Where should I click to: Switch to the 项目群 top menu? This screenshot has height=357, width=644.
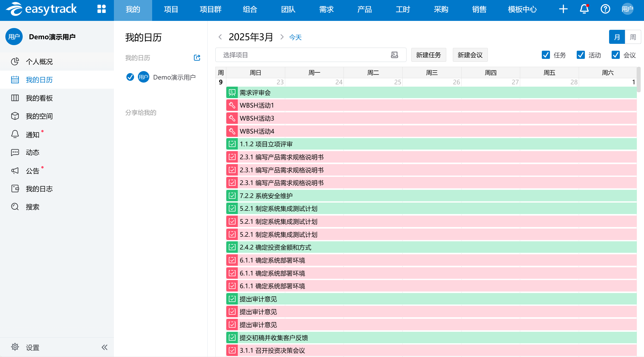click(211, 10)
